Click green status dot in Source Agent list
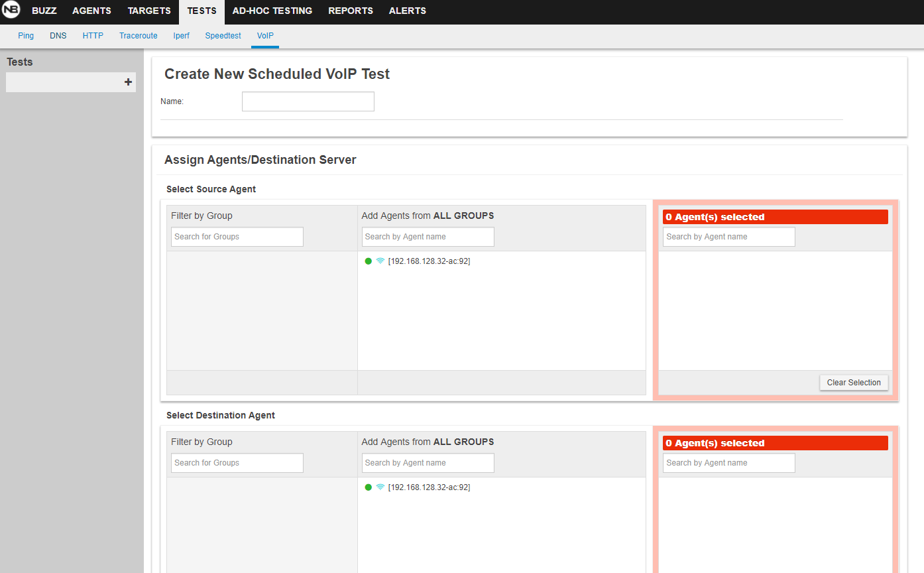 pos(369,261)
